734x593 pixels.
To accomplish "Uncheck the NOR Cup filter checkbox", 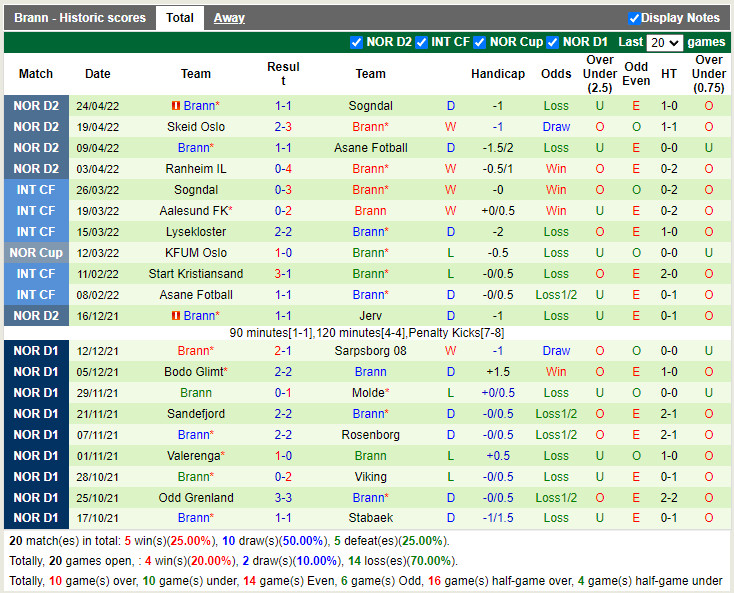I will point(479,42).
